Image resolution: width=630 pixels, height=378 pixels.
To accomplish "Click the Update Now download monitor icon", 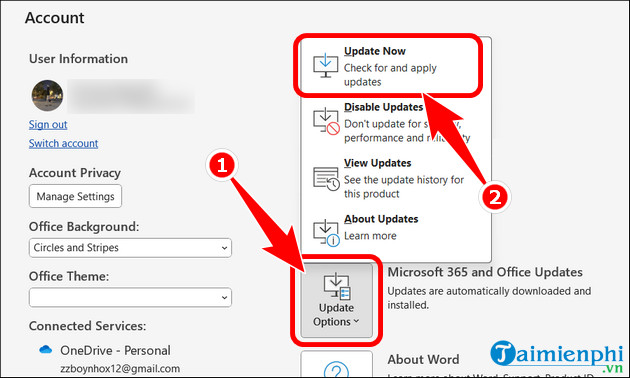I will 325,65.
